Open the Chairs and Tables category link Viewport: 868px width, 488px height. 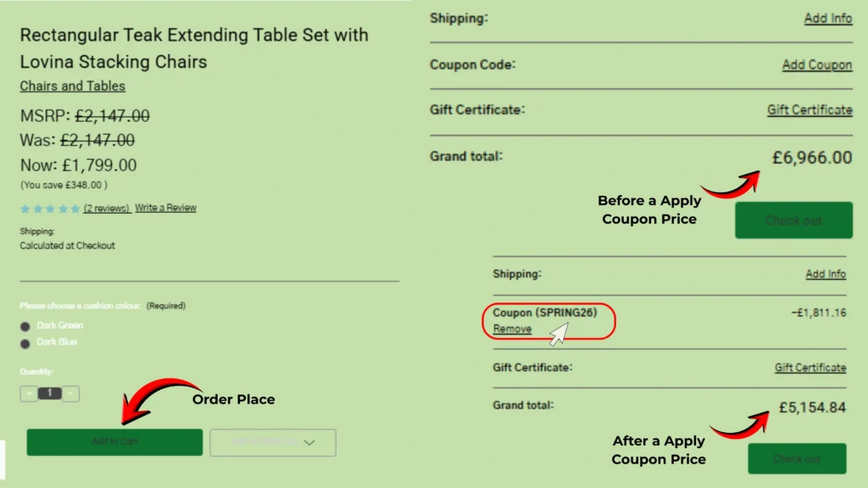72,86
